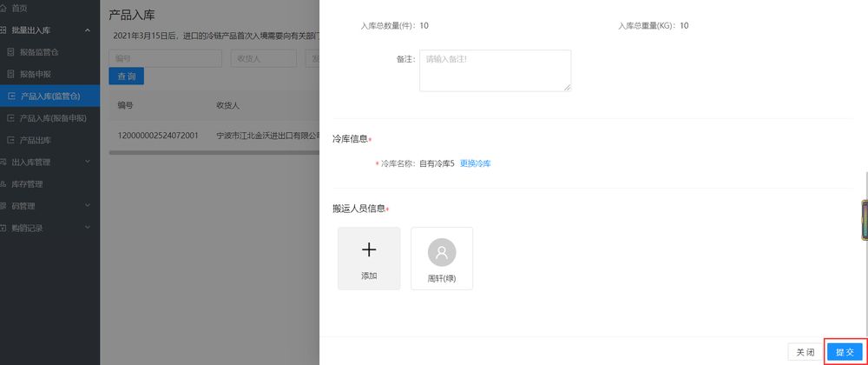Click the floating widget on right edge

(x=864, y=220)
